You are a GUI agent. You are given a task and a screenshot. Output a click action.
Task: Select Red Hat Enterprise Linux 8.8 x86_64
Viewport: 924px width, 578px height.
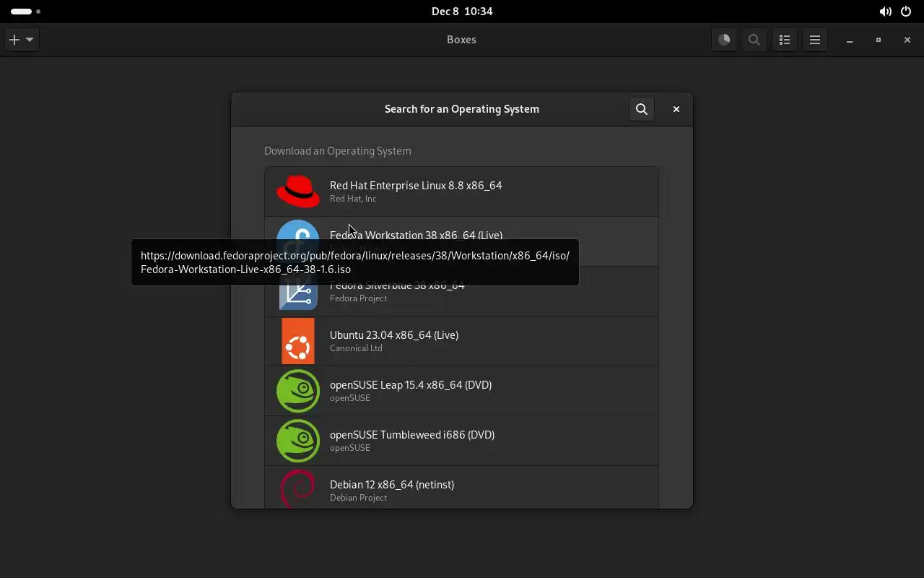coord(461,191)
